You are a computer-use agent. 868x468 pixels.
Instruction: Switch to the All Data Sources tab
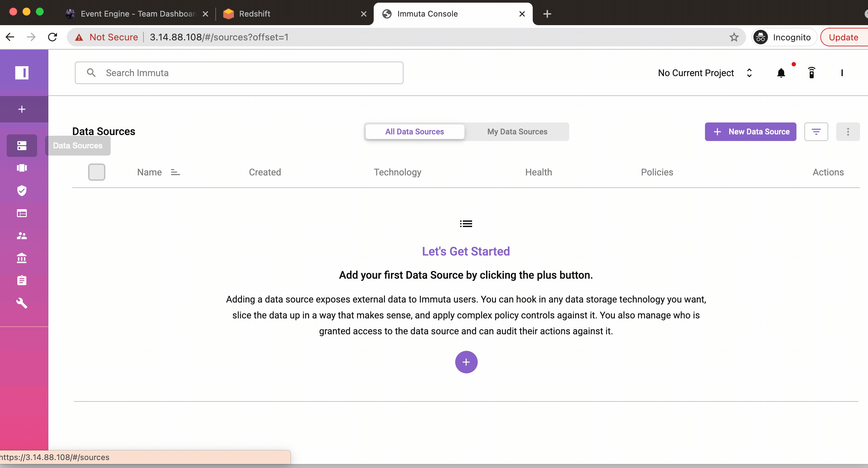coord(414,132)
